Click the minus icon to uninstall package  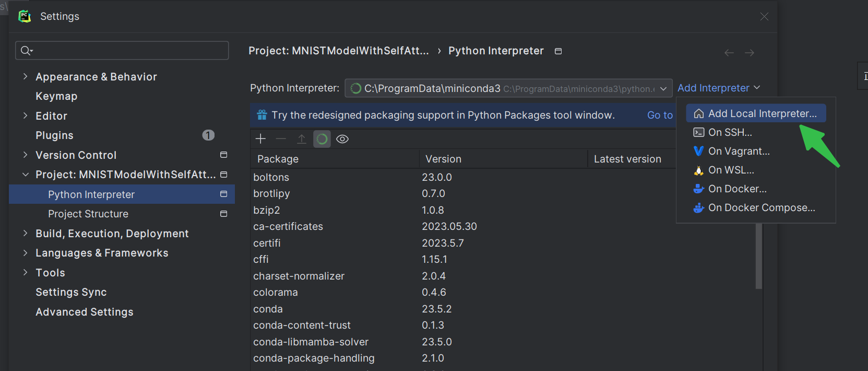281,139
